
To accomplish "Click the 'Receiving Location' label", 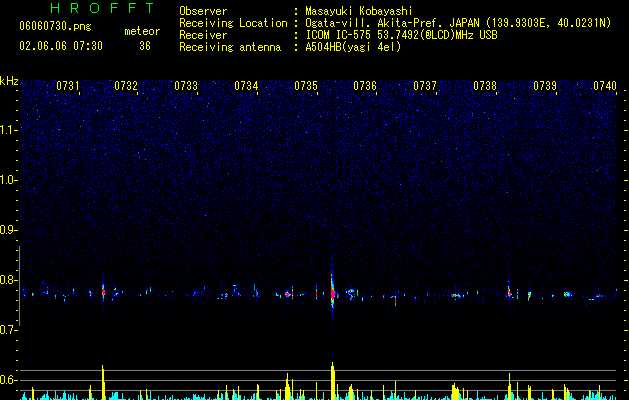I will [x=233, y=23].
